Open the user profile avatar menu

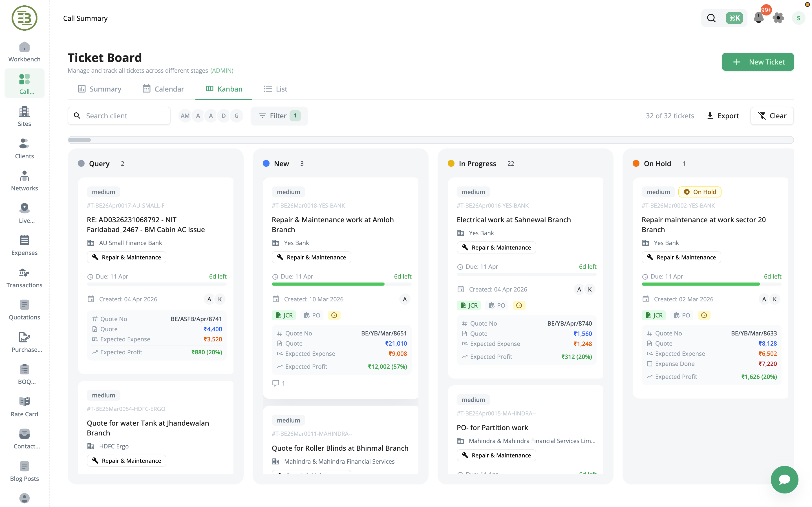point(798,18)
